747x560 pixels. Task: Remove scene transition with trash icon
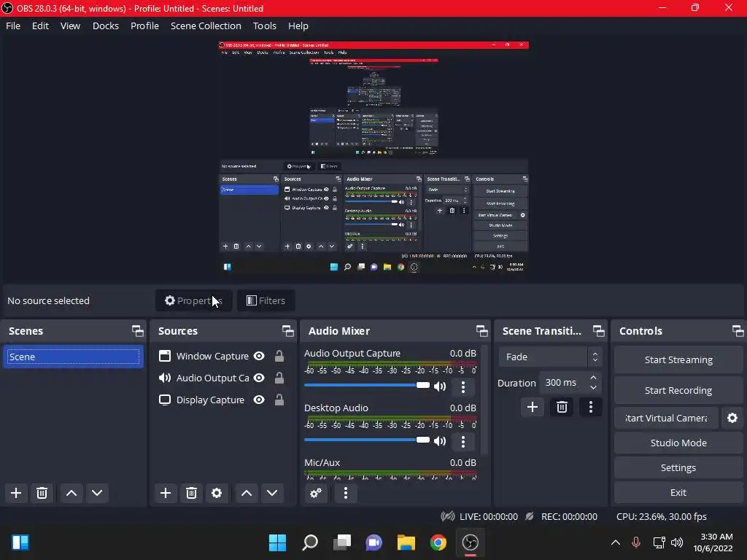pyautogui.click(x=562, y=407)
